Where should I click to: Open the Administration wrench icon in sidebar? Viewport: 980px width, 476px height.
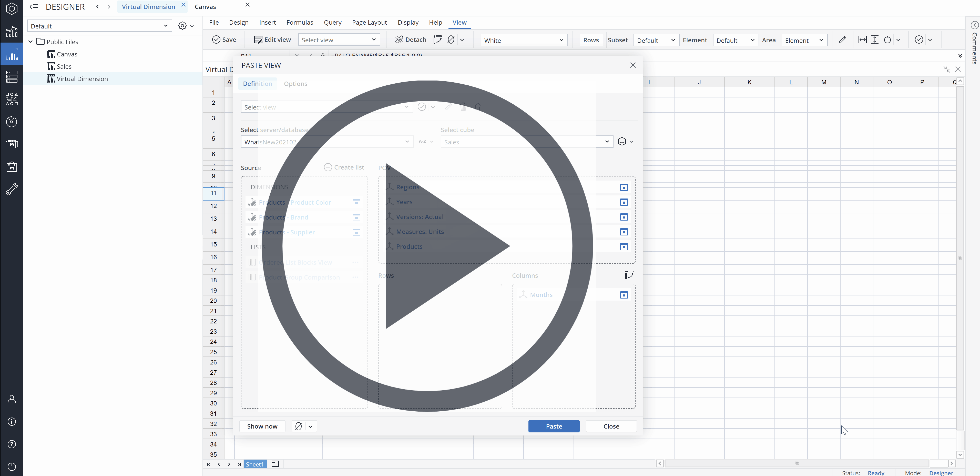click(12, 189)
